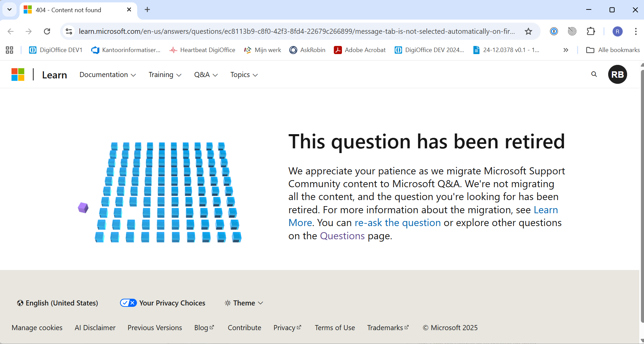This screenshot has width=644, height=344.
Task: Open the 1Password extension icon
Action: click(554, 31)
